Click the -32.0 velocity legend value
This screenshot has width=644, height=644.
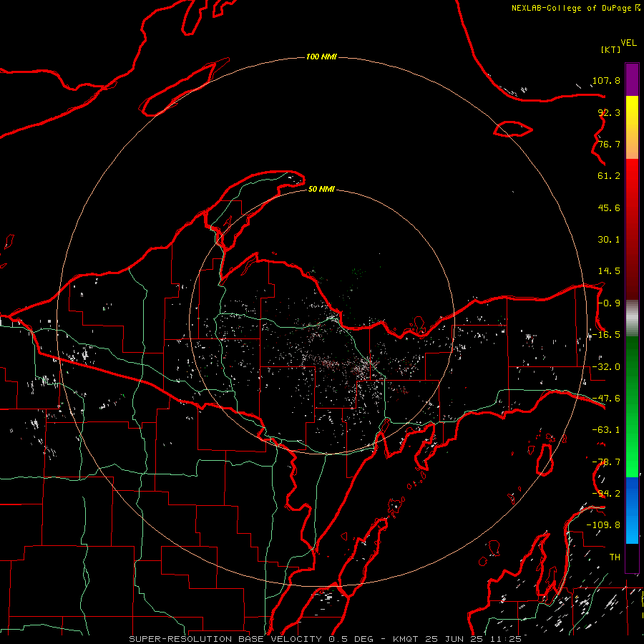tap(606, 367)
